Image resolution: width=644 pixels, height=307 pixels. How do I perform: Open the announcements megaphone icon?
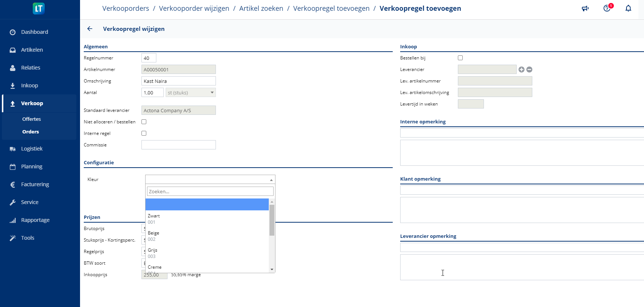pyautogui.click(x=585, y=9)
